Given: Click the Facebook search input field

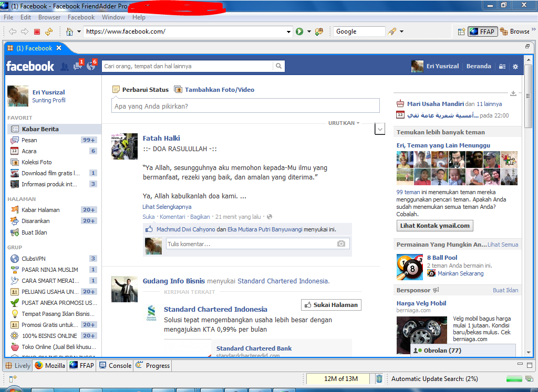Looking at the screenshot, I should 187,66.
